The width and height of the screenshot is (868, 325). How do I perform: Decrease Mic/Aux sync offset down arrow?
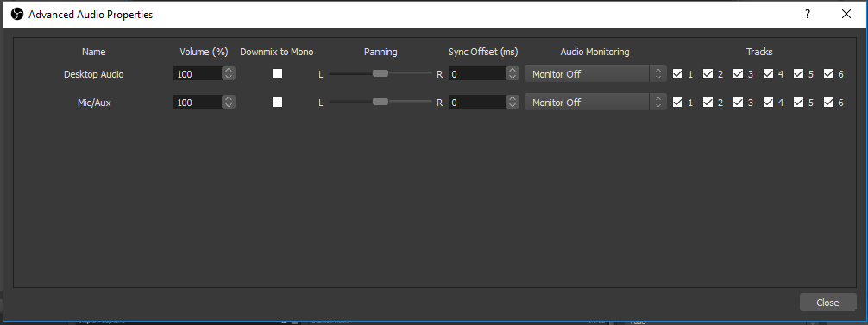(512, 105)
